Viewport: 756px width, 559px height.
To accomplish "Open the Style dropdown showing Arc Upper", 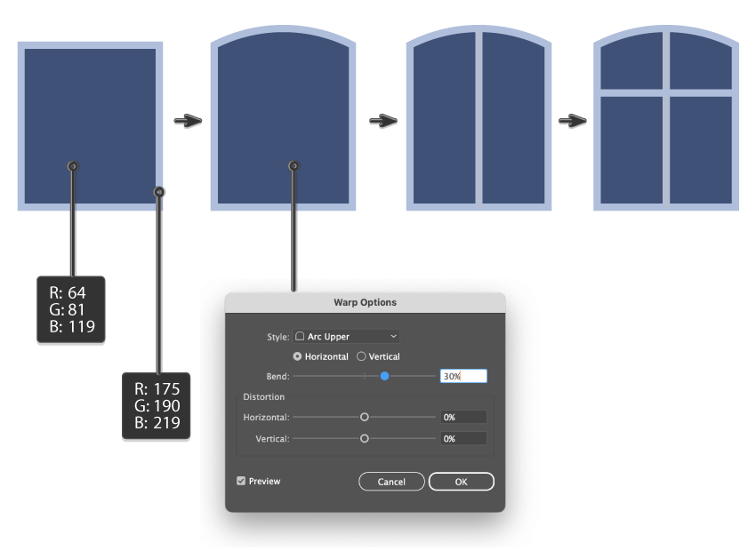I will tap(346, 337).
